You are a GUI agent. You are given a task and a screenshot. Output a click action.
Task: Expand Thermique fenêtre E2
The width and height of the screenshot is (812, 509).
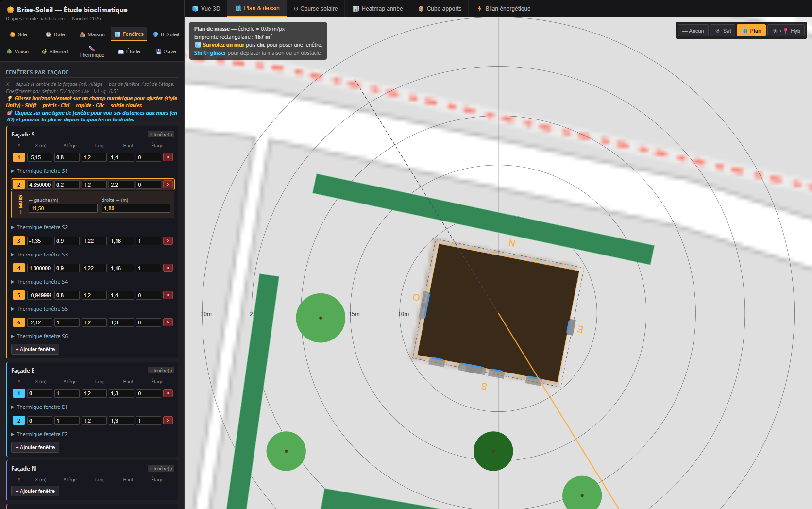tap(39, 434)
